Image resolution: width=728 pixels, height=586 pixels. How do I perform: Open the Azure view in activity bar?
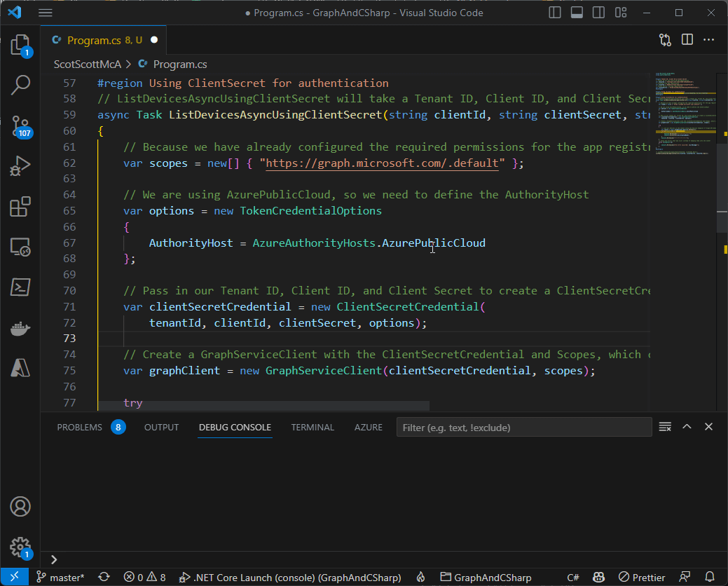coord(20,367)
